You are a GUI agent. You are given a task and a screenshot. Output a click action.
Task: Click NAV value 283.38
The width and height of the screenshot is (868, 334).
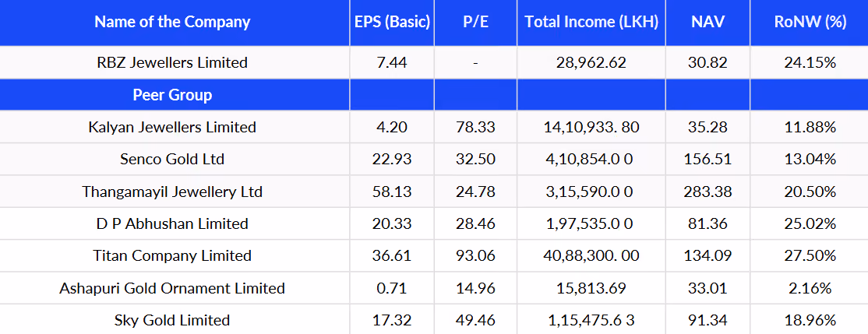click(707, 192)
